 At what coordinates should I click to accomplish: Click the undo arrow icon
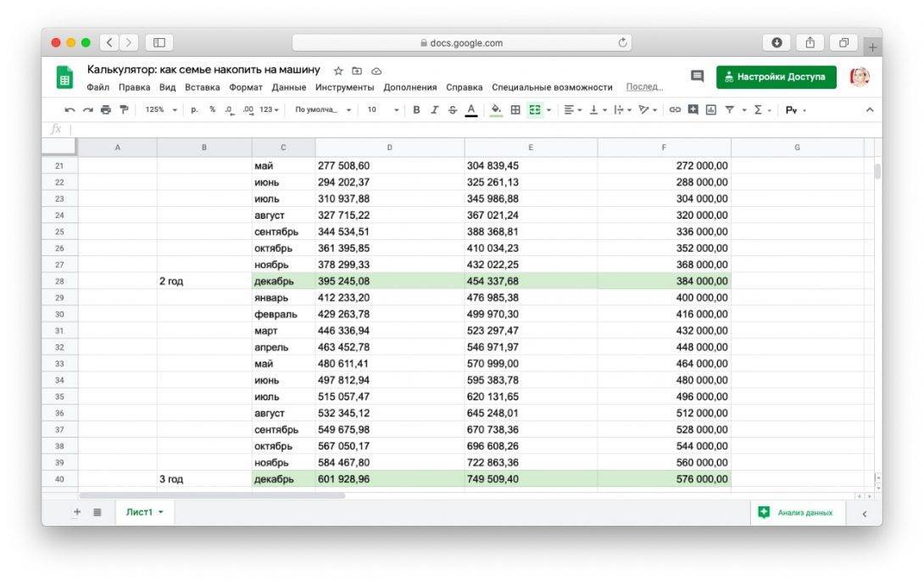tap(70, 109)
